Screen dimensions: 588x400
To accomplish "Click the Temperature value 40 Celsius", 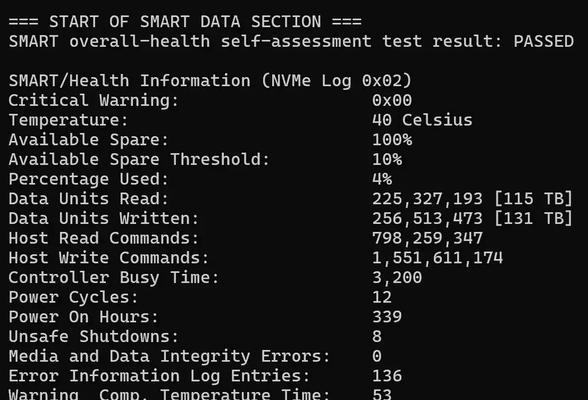I will [x=422, y=120].
